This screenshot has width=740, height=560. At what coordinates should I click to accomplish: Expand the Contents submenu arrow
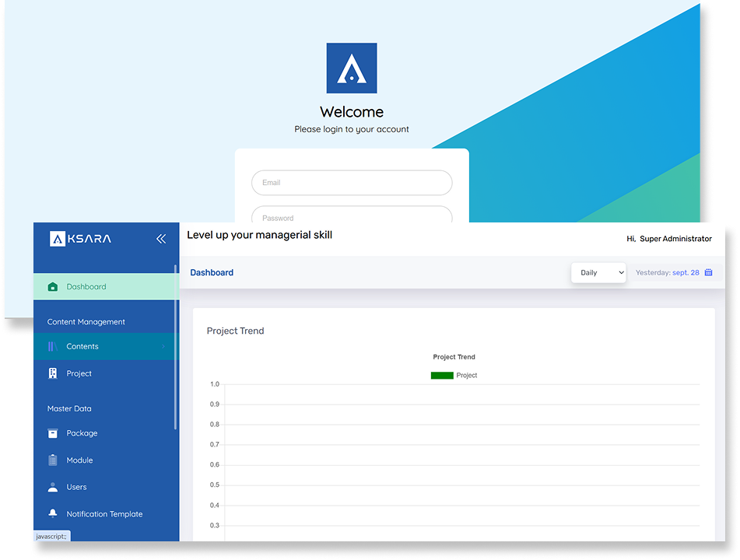[163, 347]
